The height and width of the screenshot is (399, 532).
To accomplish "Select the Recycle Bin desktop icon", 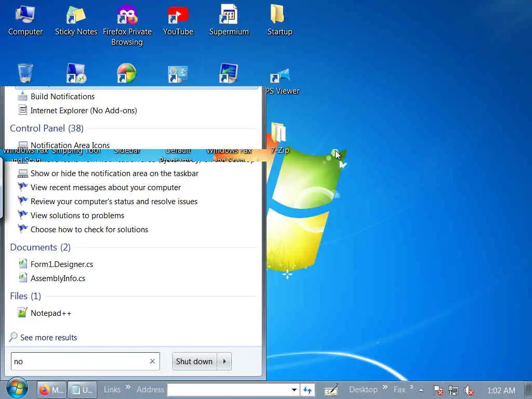I will click(25, 73).
